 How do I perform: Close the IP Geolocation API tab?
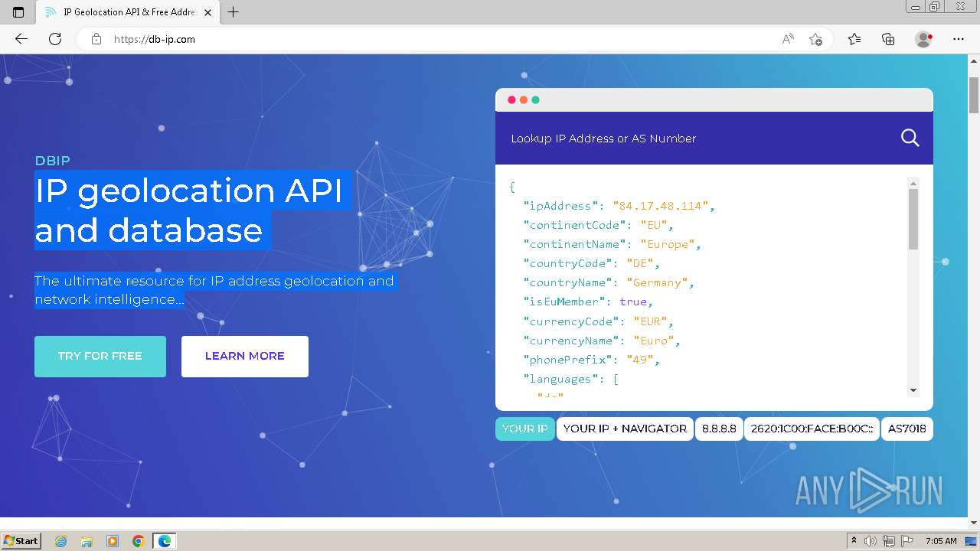pos(207,12)
